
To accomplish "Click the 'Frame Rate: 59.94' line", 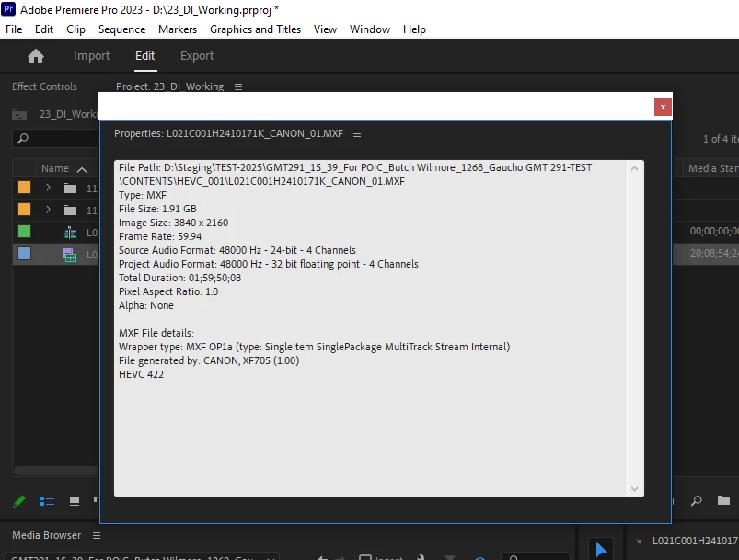I will point(160,236).
